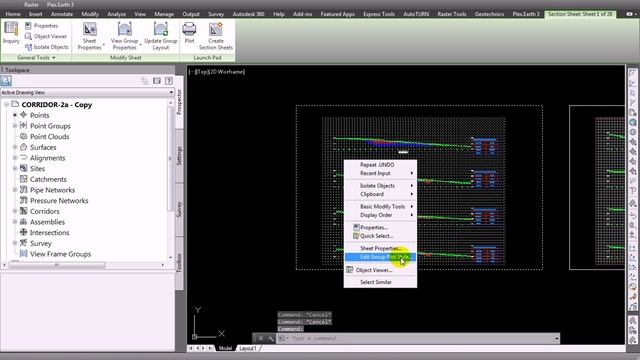Choose Sheet Properties... in context menu
The width and height of the screenshot is (640, 360).
pos(380,248)
